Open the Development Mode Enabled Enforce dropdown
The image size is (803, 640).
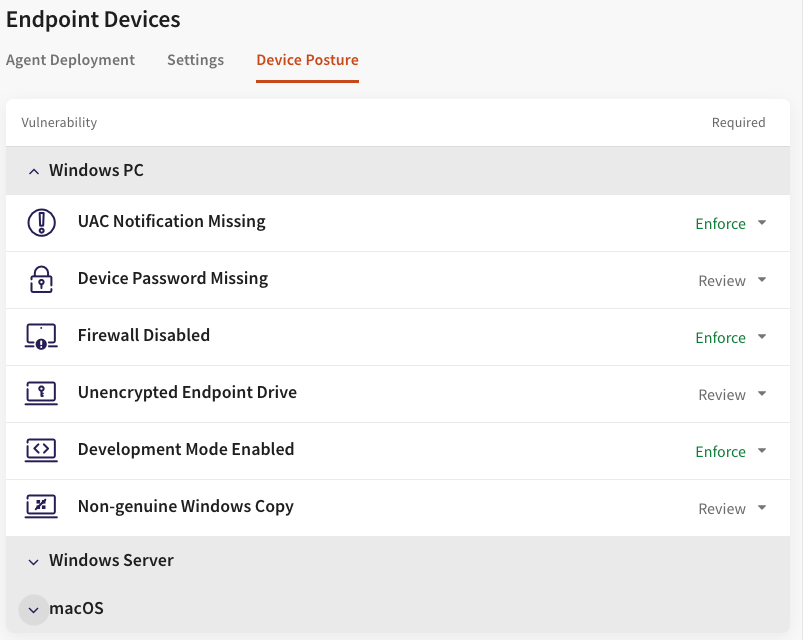pyautogui.click(x=731, y=452)
